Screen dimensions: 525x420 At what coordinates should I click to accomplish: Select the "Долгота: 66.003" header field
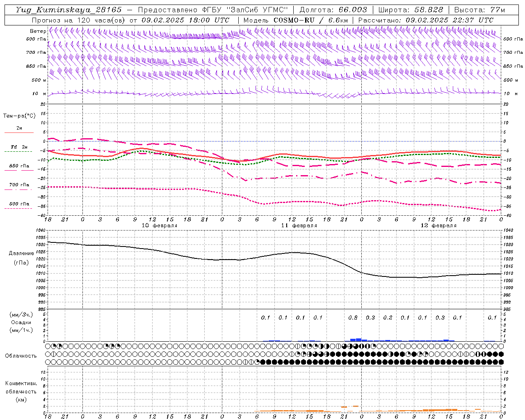(x=333, y=10)
